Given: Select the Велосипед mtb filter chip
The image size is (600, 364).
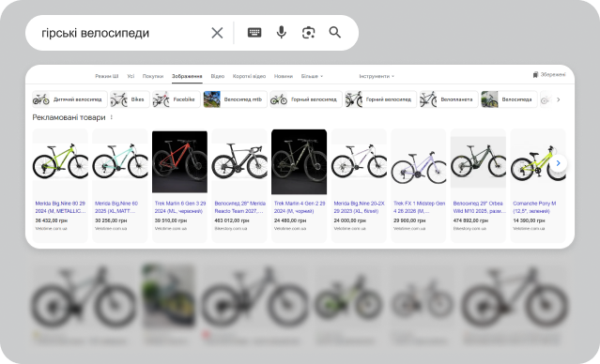Looking at the screenshot, I should [x=236, y=99].
